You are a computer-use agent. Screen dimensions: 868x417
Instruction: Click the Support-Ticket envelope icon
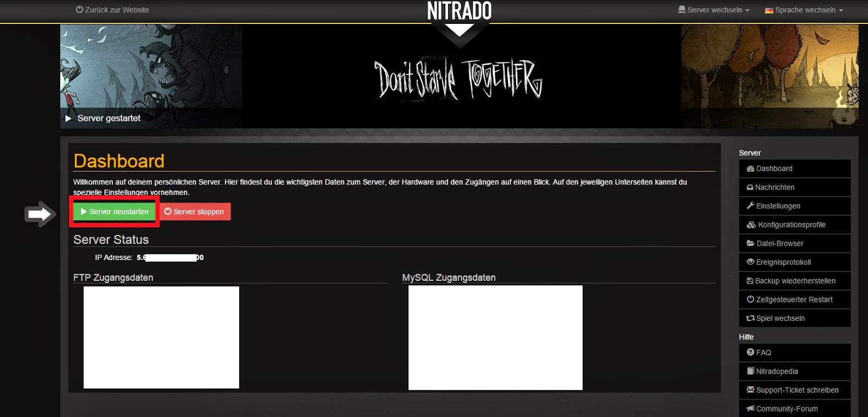coord(750,389)
